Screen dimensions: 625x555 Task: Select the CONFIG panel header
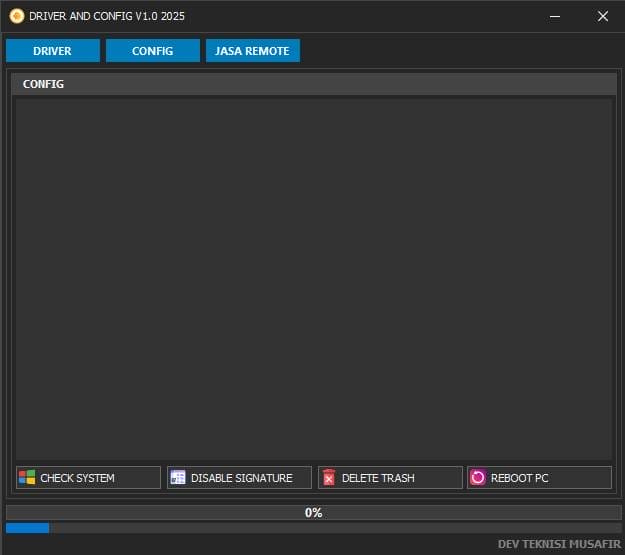pyautogui.click(x=313, y=84)
